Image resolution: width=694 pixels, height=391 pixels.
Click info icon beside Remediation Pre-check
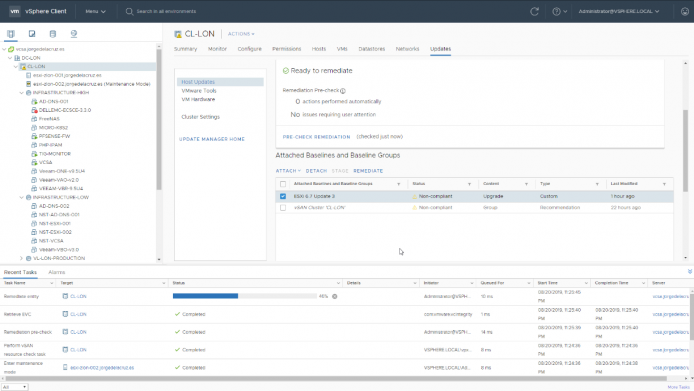(x=343, y=91)
